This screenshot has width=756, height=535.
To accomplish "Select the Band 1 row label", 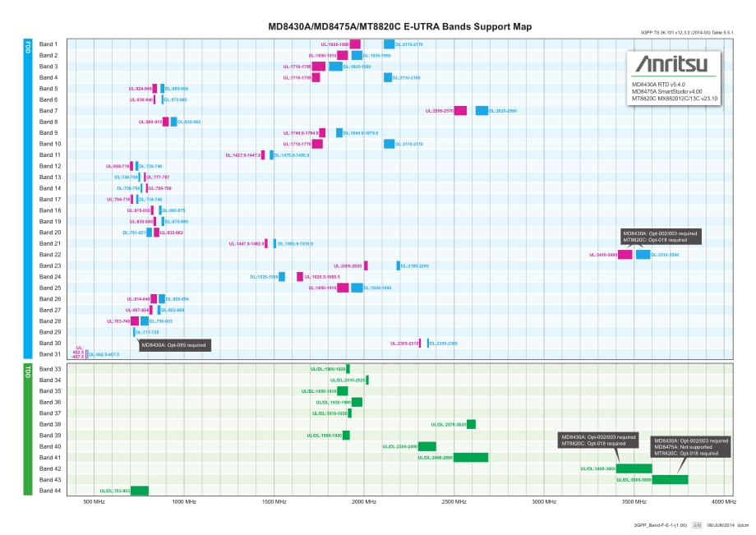I will click(48, 44).
